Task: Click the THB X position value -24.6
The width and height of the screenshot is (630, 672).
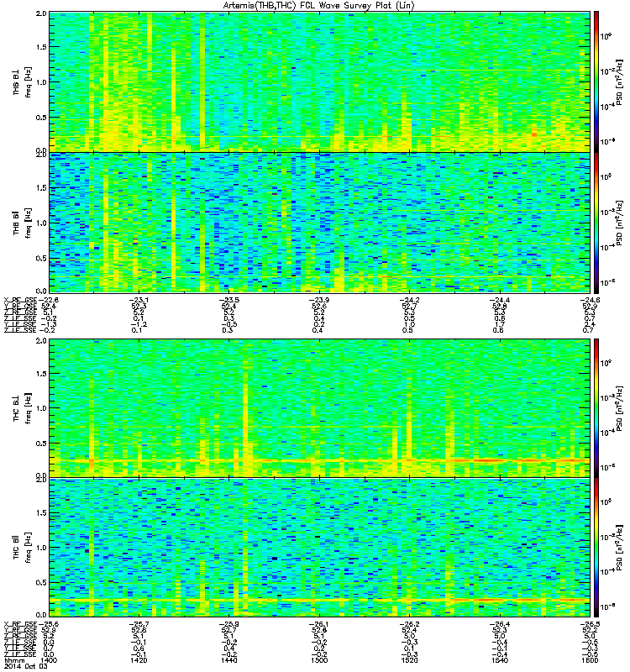Action: 589,300
